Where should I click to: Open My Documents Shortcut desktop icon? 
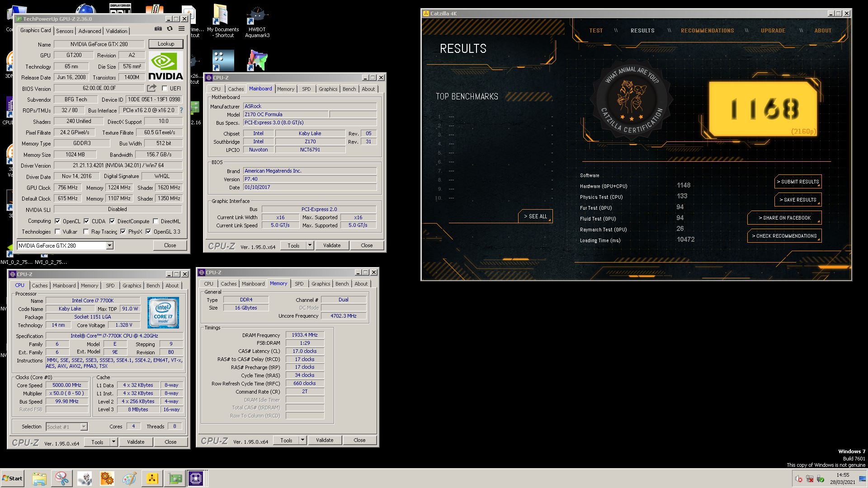223,22
